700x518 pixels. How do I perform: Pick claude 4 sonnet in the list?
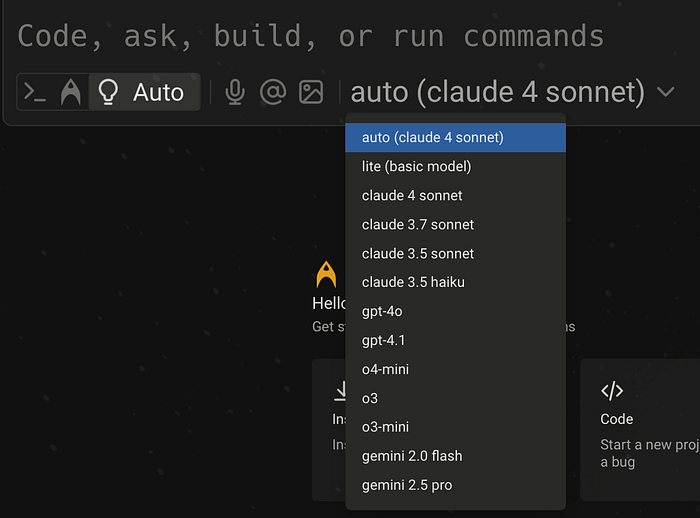(x=455, y=196)
